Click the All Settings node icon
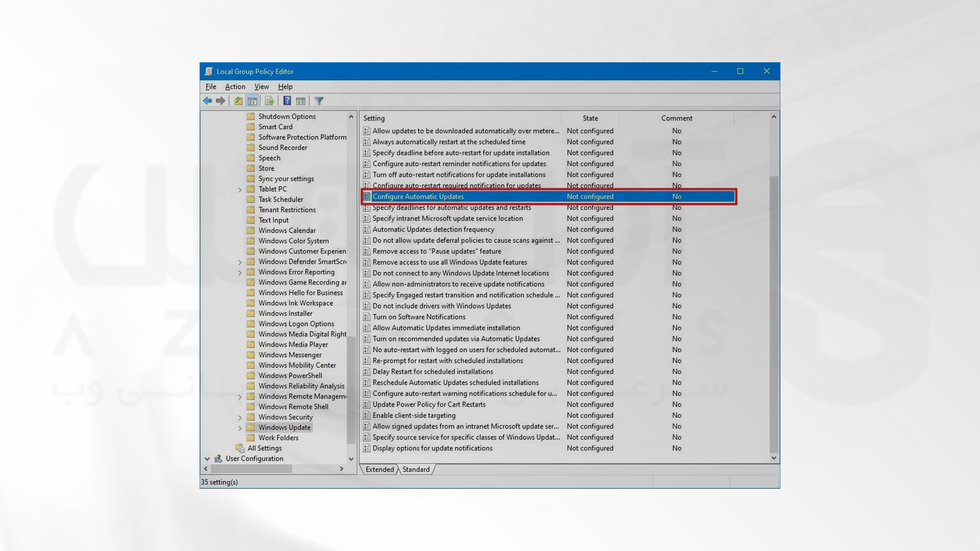Image resolution: width=980 pixels, height=551 pixels. 240,448
